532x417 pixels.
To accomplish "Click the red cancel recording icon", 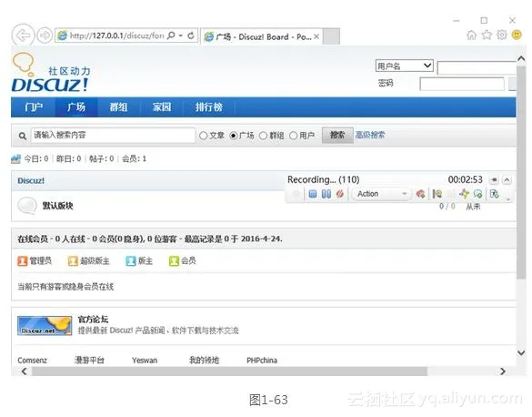I will pos(339,194).
